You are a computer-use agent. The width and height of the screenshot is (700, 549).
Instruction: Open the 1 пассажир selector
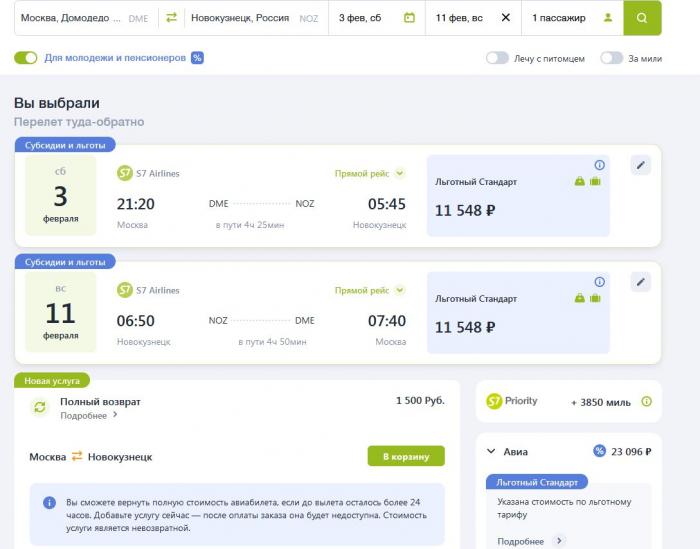[572, 18]
